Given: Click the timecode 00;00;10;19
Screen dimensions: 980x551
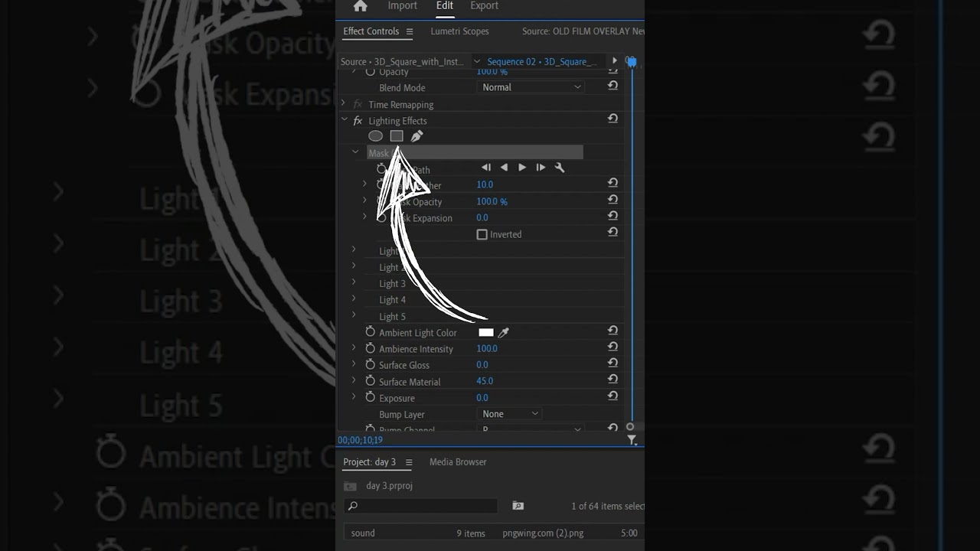Looking at the screenshot, I should 360,440.
